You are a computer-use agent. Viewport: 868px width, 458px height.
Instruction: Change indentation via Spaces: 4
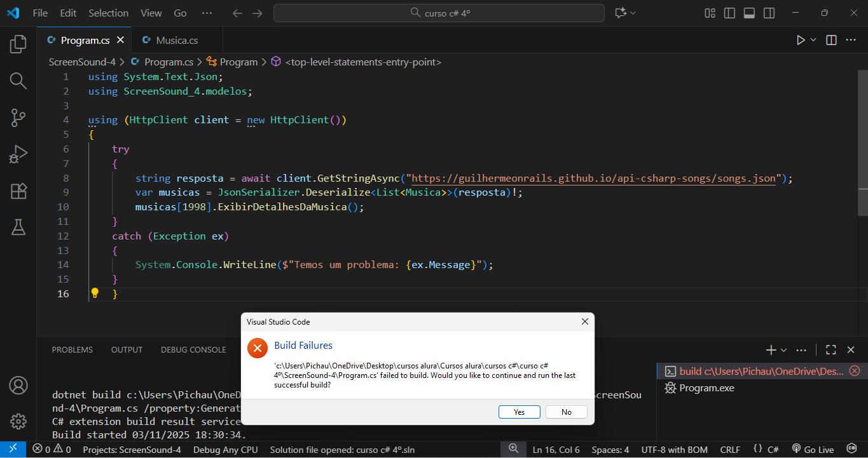pyautogui.click(x=610, y=450)
